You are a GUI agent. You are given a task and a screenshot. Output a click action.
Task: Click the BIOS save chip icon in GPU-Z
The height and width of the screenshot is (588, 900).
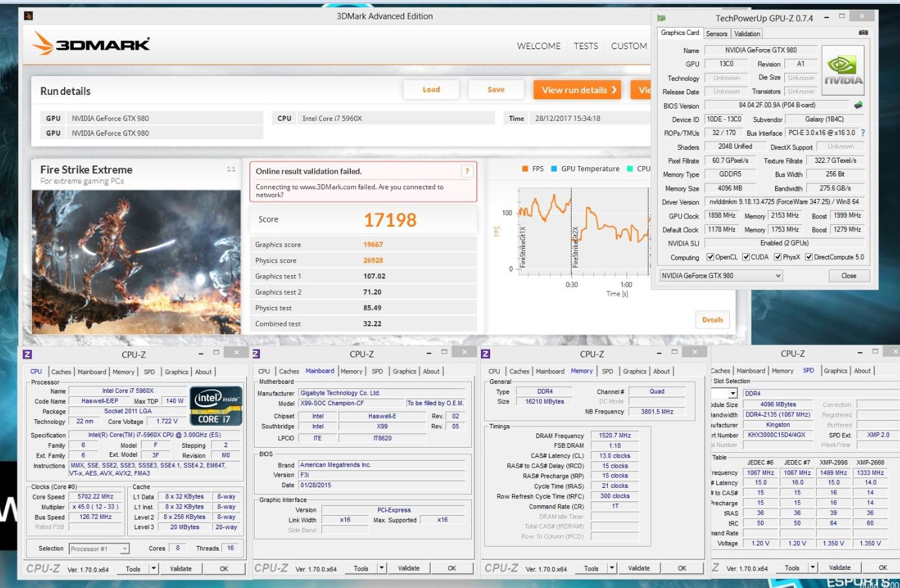pyautogui.click(x=858, y=105)
